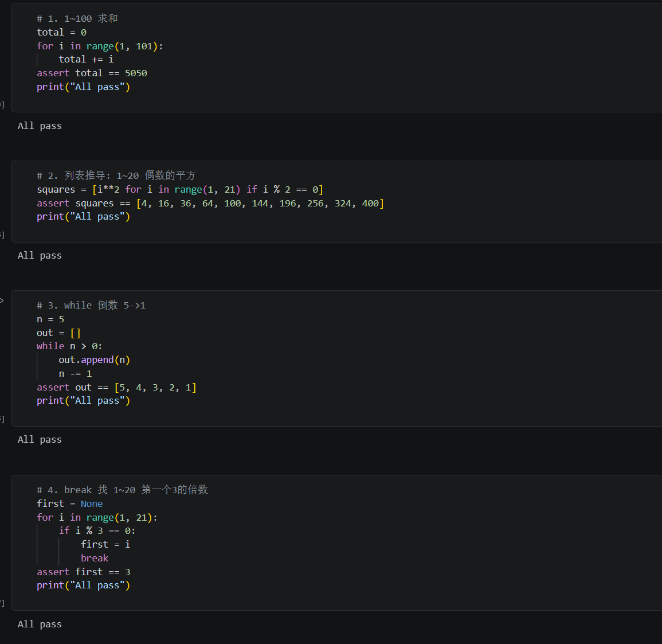This screenshot has height=644, width=662.
Task: Place cursor in the squares list comprehension line
Action: coord(180,190)
